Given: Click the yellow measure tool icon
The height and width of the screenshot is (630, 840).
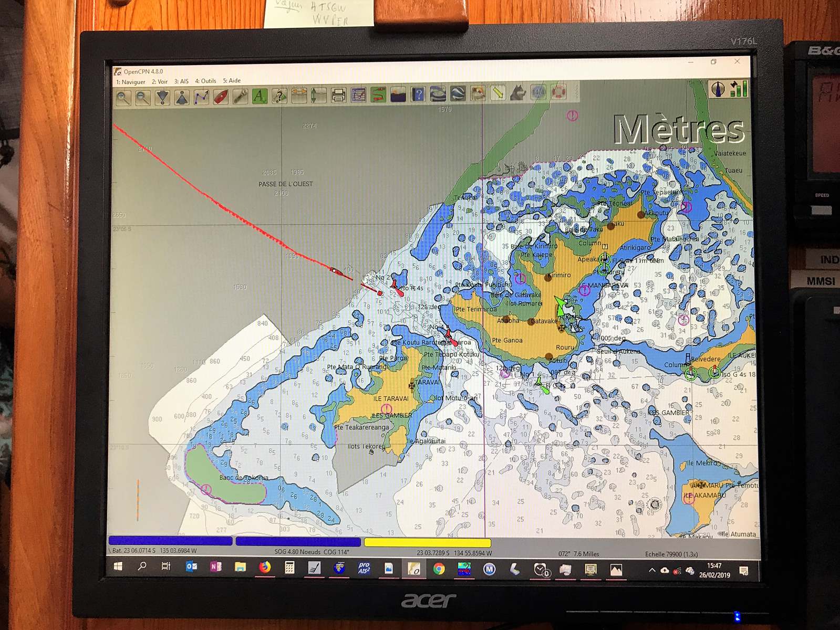Looking at the screenshot, I should (497, 93).
